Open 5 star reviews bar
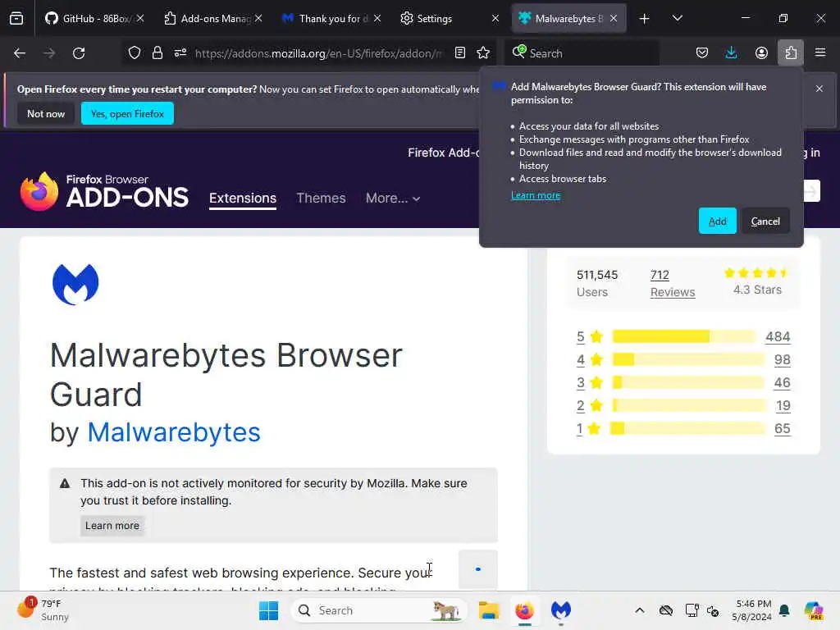This screenshot has height=630, width=840. pos(683,336)
